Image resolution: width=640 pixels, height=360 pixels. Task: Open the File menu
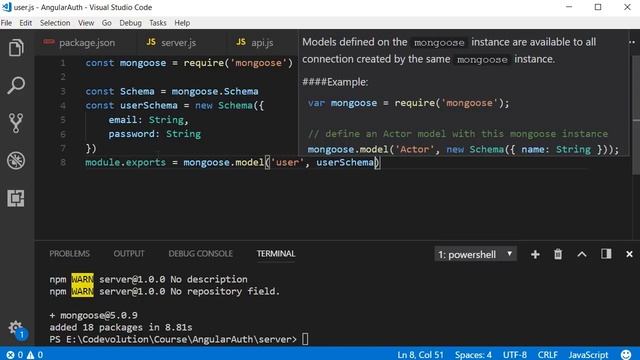6,23
